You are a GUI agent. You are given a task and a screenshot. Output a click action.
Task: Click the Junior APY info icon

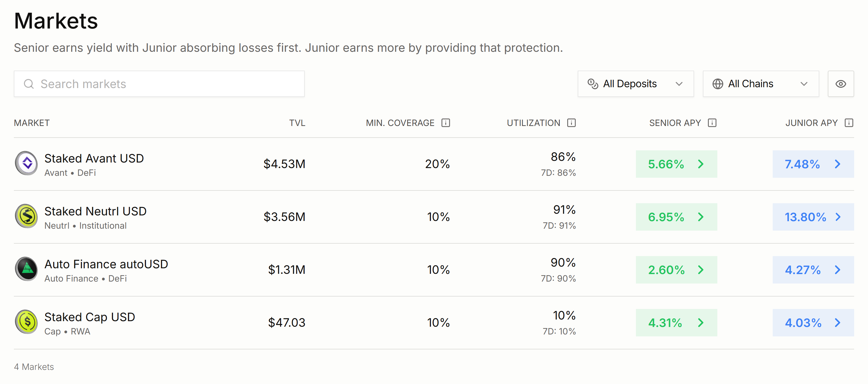848,123
